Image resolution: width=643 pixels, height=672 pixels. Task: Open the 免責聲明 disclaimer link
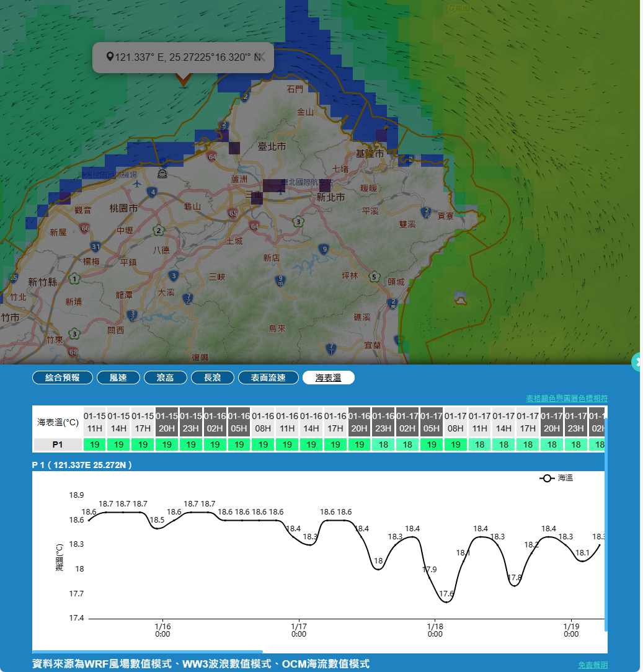tap(592, 665)
